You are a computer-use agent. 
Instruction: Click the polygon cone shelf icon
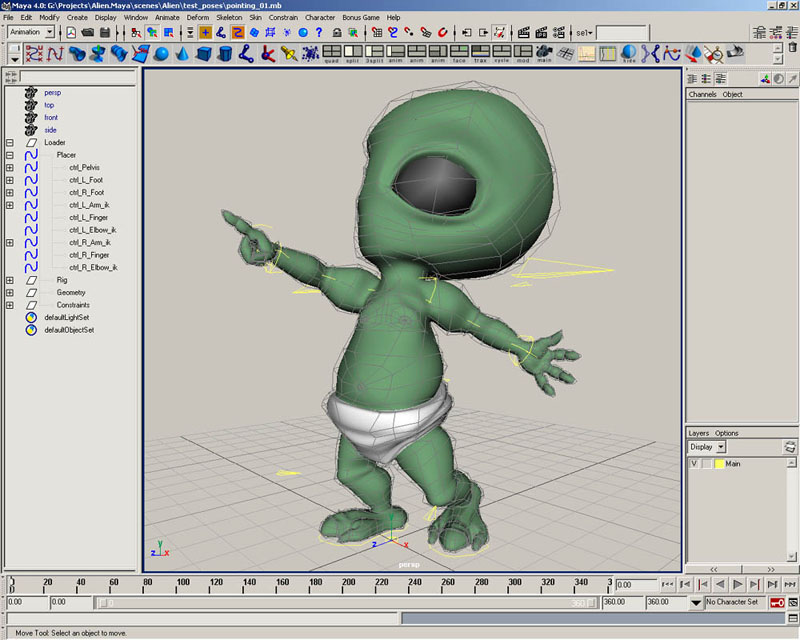[x=183, y=52]
